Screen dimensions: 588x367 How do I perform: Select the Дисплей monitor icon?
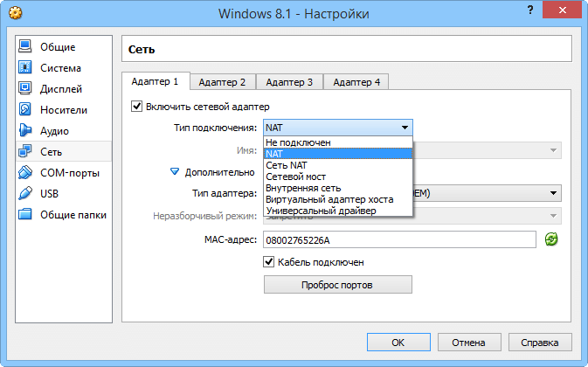(x=25, y=88)
